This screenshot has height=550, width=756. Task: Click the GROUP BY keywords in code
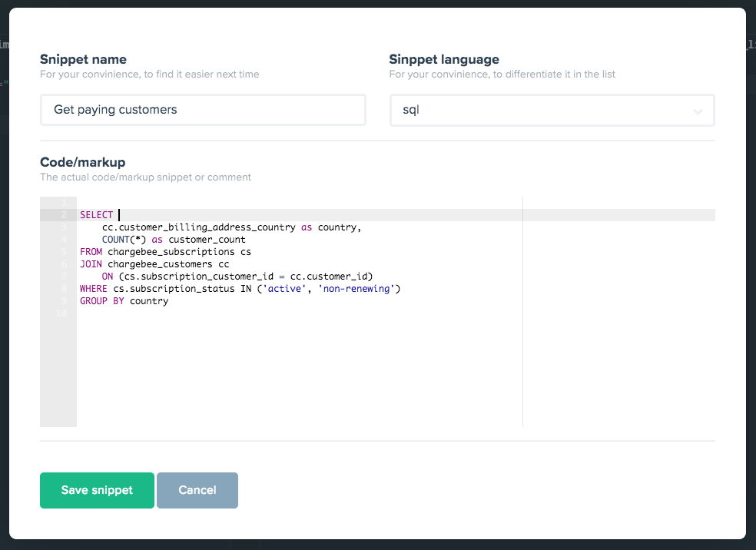coord(102,301)
